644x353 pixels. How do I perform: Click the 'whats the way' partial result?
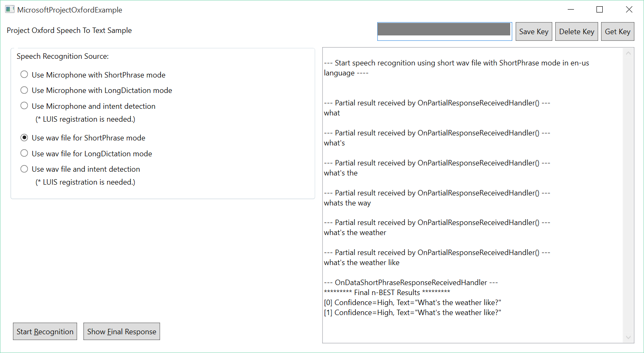[x=347, y=203]
